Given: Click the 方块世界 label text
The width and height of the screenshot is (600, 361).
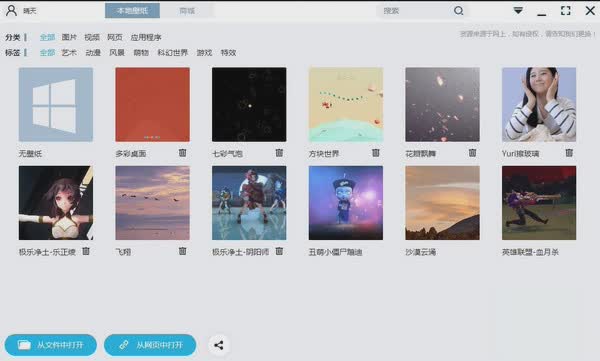Looking at the screenshot, I should tap(324, 154).
